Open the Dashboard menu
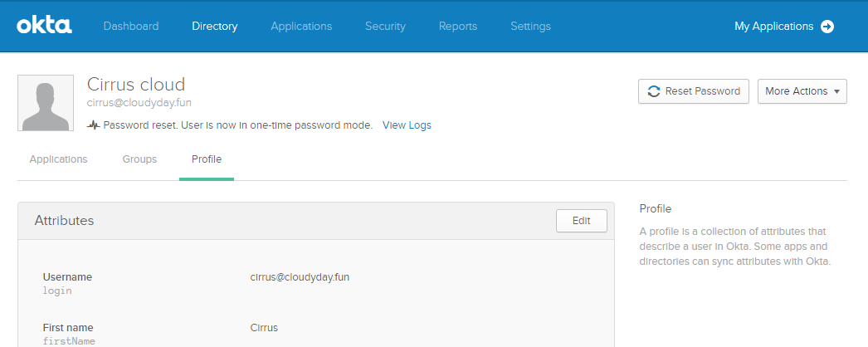The image size is (868, 347). [131, 26]
